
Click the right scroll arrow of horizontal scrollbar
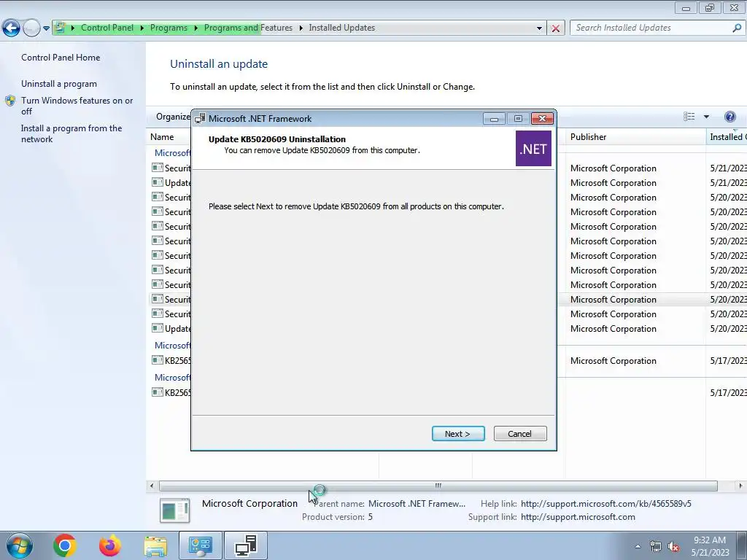point(740,486)
